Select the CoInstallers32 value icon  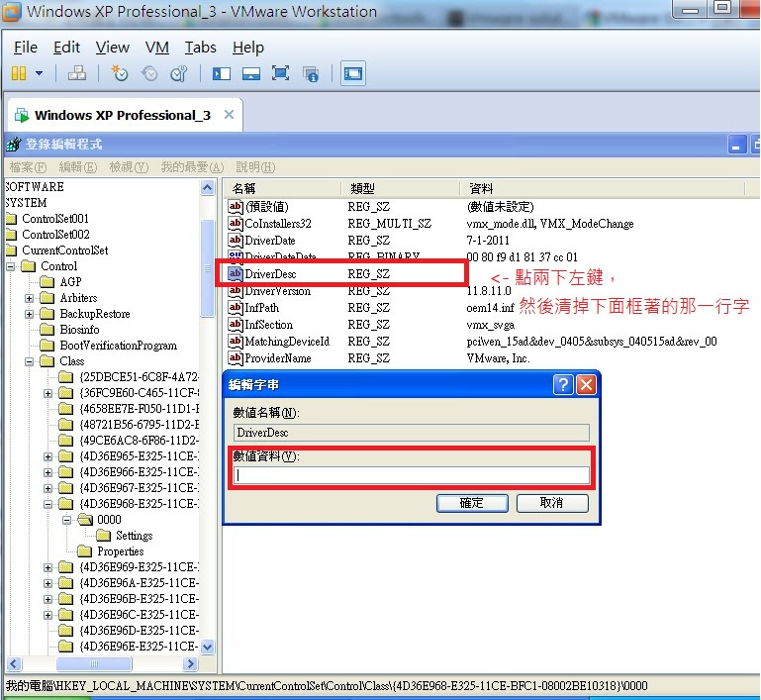(x=235, y=224)
